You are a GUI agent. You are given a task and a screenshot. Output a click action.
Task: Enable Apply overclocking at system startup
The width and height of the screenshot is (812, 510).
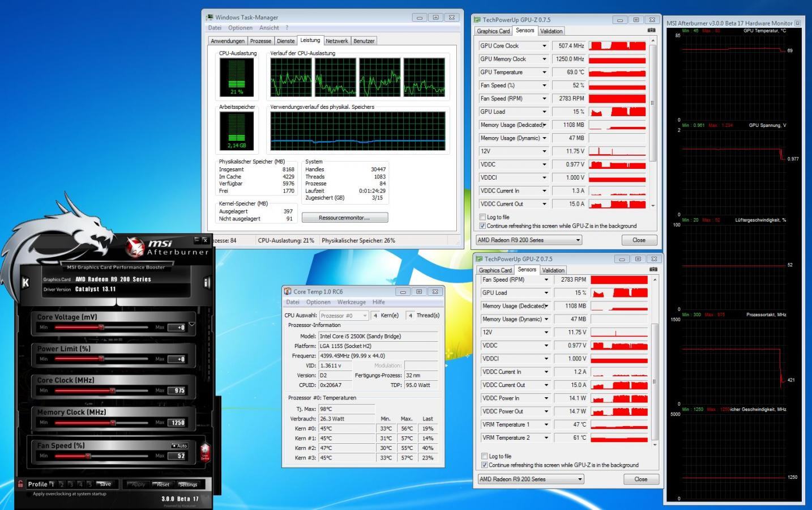pyautogui.click(x=29, y=494)
